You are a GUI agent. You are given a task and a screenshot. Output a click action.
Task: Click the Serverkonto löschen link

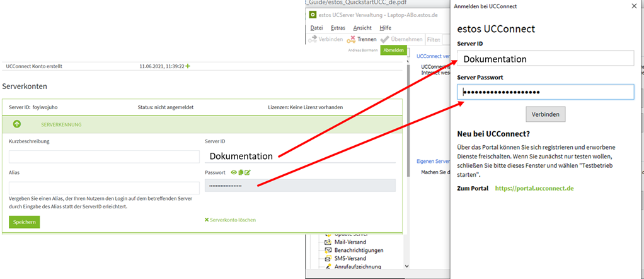tap(230, 220)
